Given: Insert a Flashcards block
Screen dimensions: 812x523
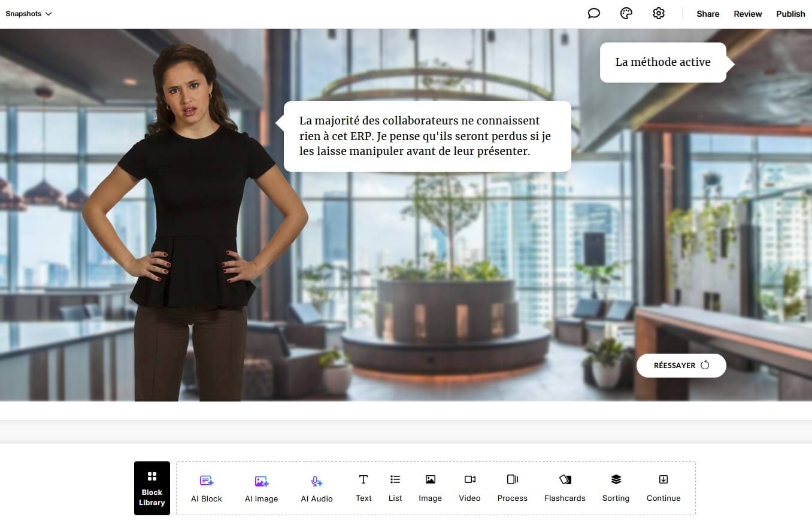Looking at the screenshot, I should (x=565, y=488).
